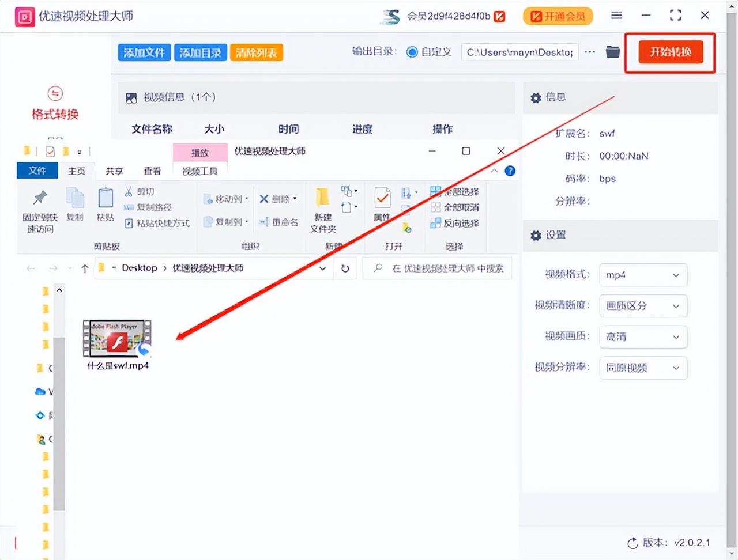
Task: Select the 自定义 output directory radio button
Action: [412, 52]
